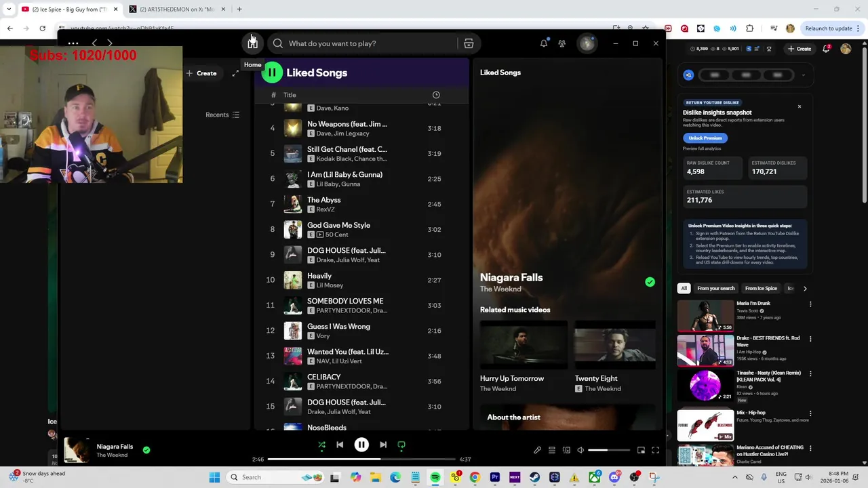Screen dimensions: 868x488
Task: Go forward with Spotify forward arrow
Action: coord(110,43)
